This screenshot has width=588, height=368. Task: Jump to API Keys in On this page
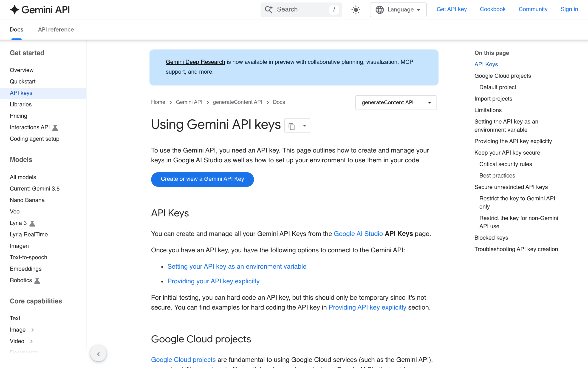pyautogui.click(x=486, y=64)
